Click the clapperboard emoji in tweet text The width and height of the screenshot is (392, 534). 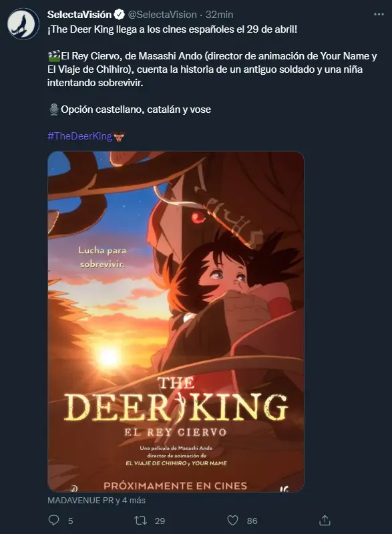(x=54, y=55)
